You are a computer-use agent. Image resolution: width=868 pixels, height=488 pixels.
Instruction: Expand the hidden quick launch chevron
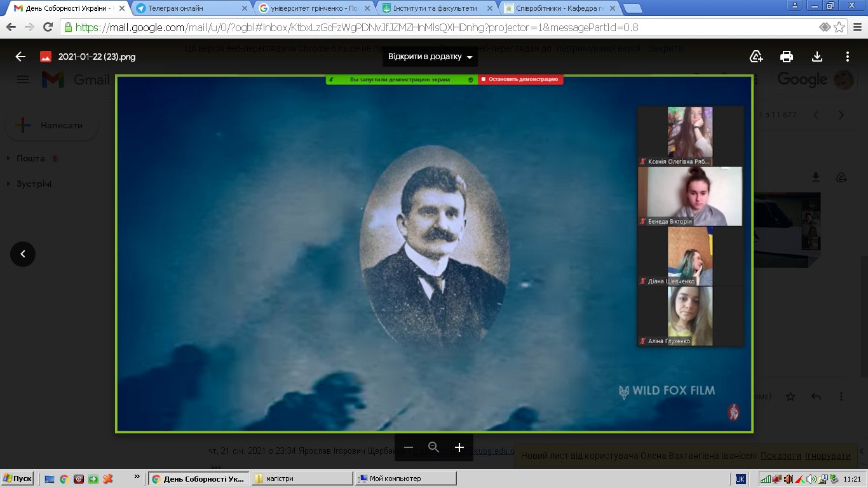[x=137, y=476]
